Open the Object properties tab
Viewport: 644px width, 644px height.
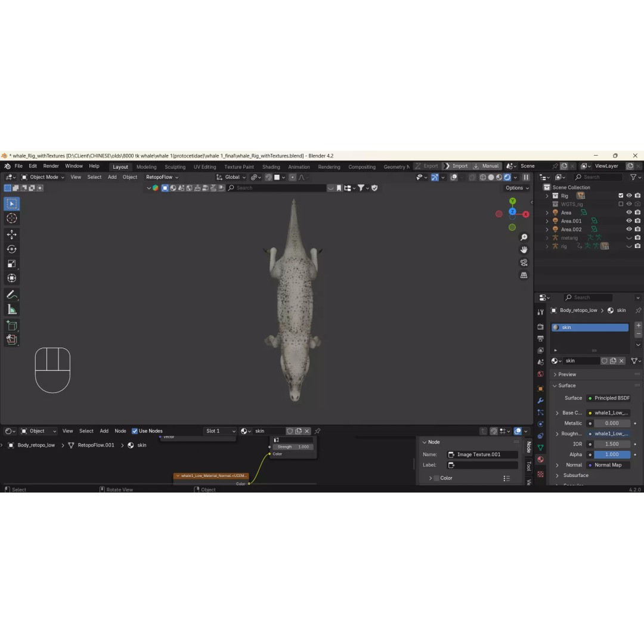pyautogui.click(x=540, y=389)
